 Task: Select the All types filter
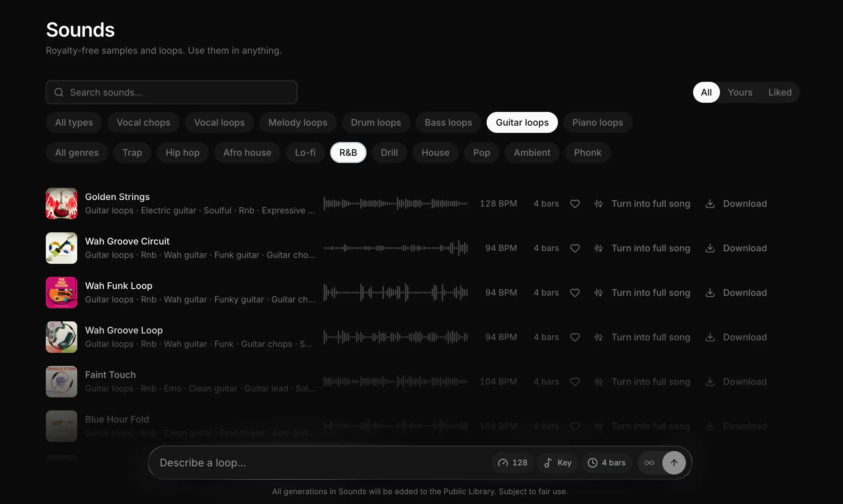pyautogui.click(x=74, y=123)
